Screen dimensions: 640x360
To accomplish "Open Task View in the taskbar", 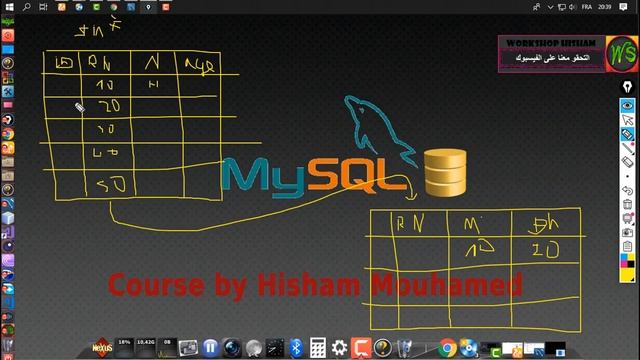I will tap(43, 7).
